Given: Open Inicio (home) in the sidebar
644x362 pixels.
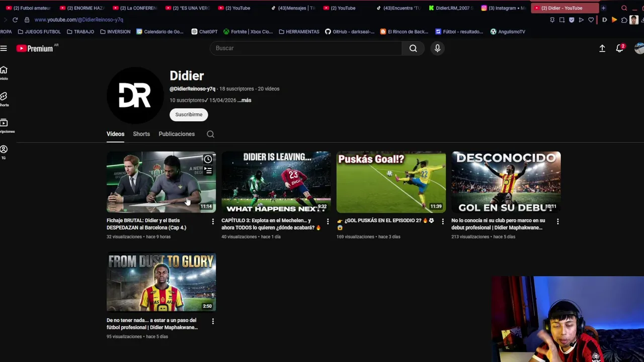Looking at the screenshot, I should pyautogui.click(x=4, y=72).
